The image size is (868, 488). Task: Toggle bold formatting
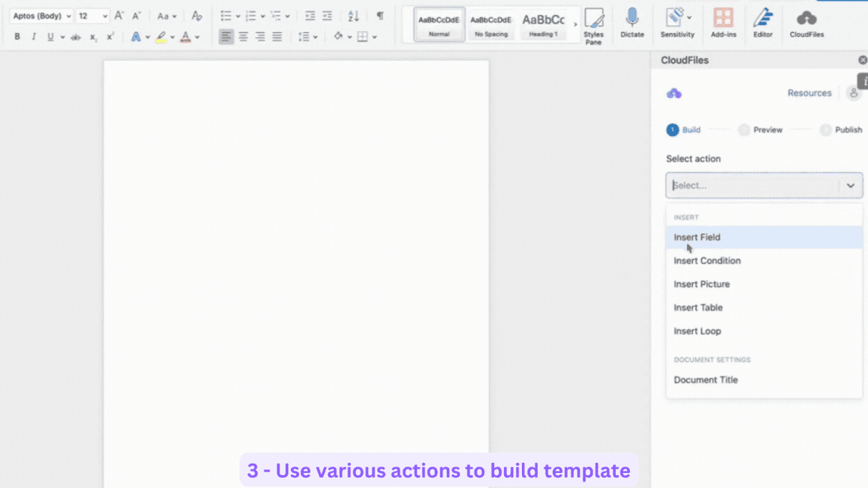(17, 37)
